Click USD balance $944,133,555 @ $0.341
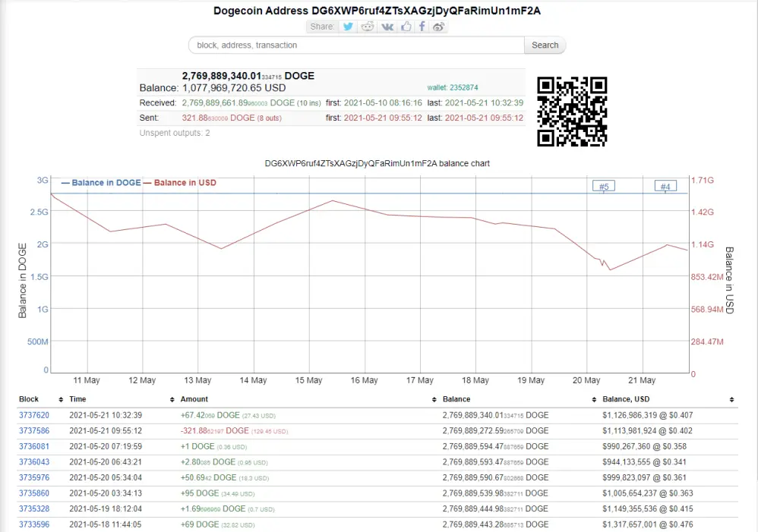Image resolution: width=758 pixels, height=532 pixels. [644, 462]
